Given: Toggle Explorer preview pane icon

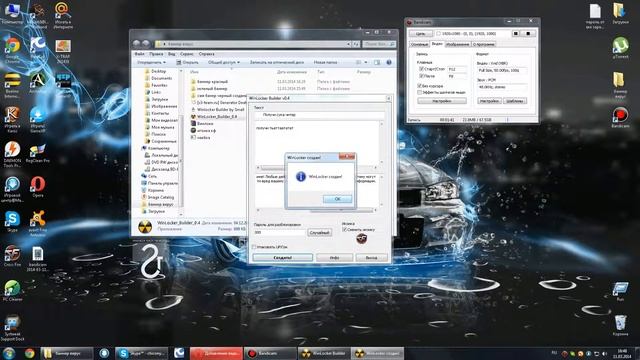Looking at the screenshot, I should pos(377,62).
